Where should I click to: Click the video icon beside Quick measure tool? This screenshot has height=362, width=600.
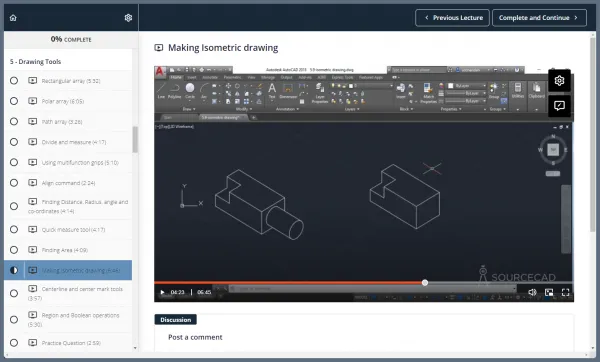tap(33, 230)
